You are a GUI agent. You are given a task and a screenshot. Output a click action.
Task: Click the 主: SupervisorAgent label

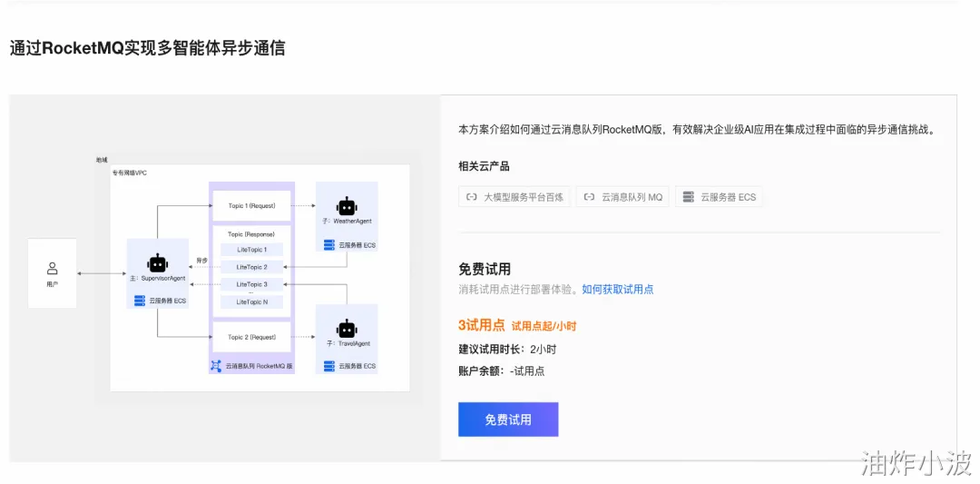[x=158, y=278]
